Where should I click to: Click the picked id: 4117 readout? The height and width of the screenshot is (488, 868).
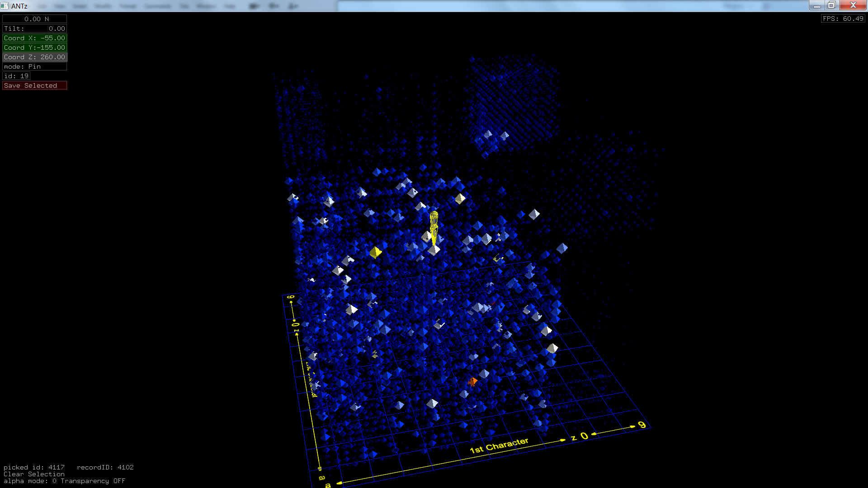click(x=34, y=467)
